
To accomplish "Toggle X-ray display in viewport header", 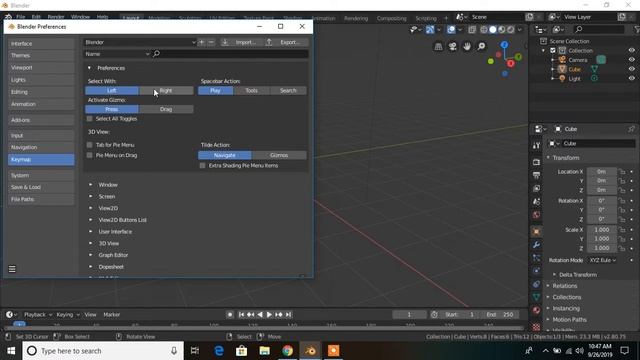I will 472,29.
